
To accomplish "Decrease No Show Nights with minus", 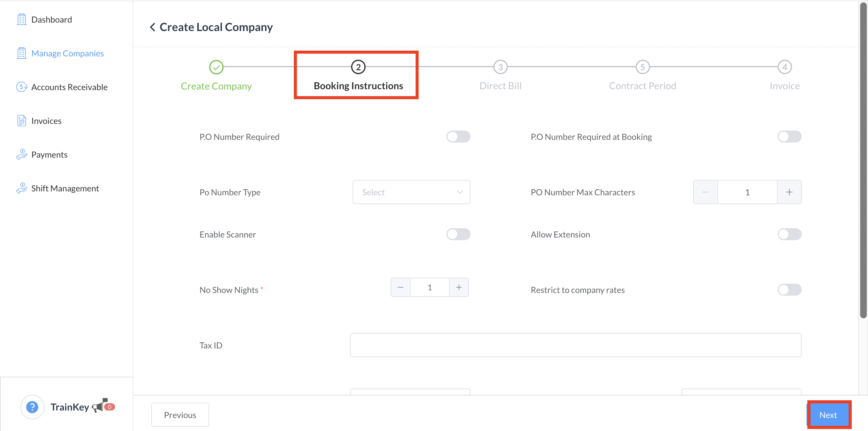I will (x=400, y=288).
